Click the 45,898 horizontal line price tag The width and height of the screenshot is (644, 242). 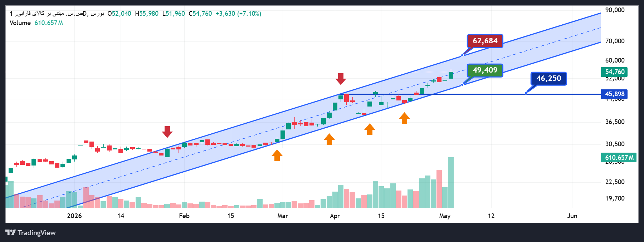[x=614, y=94]
